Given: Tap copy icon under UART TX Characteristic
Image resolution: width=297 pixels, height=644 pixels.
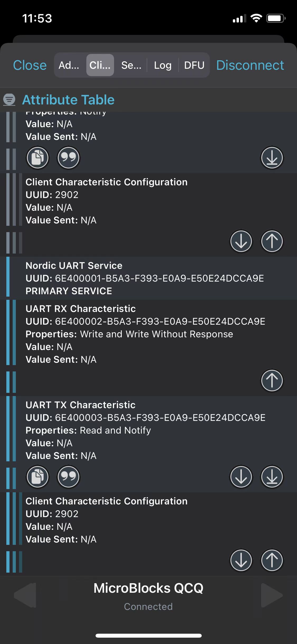Looking at the screenshot, I should point(38,477).
